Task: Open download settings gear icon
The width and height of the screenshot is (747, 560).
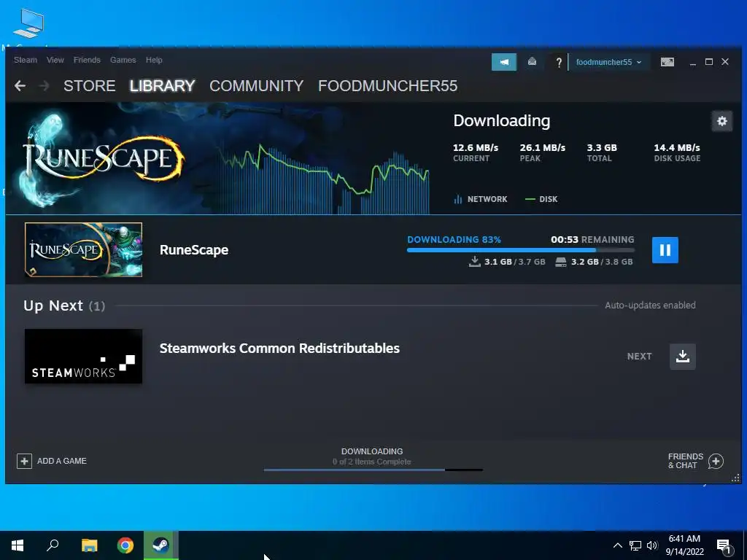Action: pos(721,121)
